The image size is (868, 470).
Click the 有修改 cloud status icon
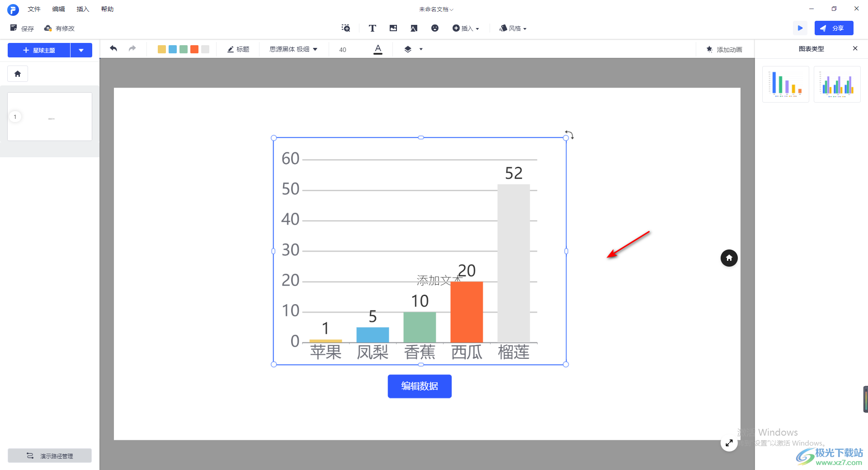[48, 28]
